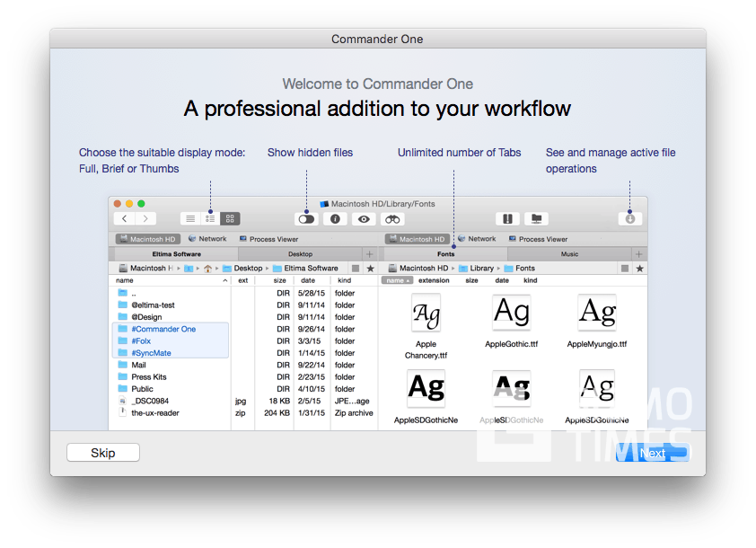Open the file info icon
The width and height of the screenshot is (756, 548).
click(335, 219)
